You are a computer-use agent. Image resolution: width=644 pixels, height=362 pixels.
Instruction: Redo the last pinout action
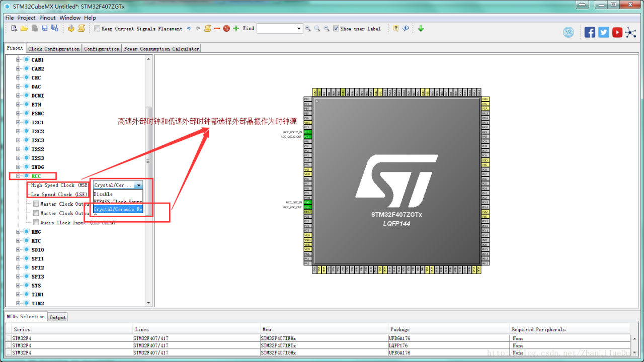coord(198,29)
